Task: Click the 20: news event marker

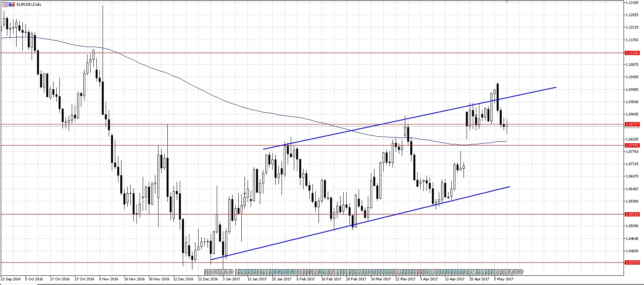Action: click(447, 272)
